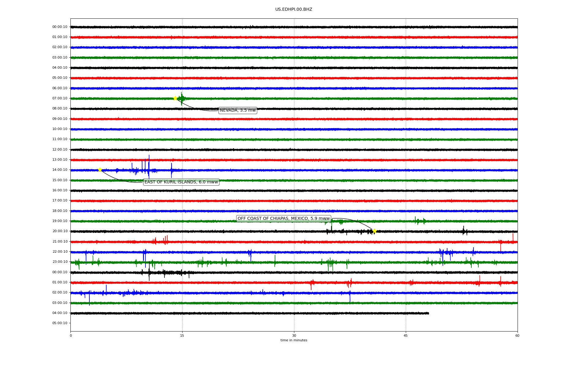Select the 06:00:10 time label
Image resolution: width=588 pixels, height=368 pixels.
click(60, 88)
